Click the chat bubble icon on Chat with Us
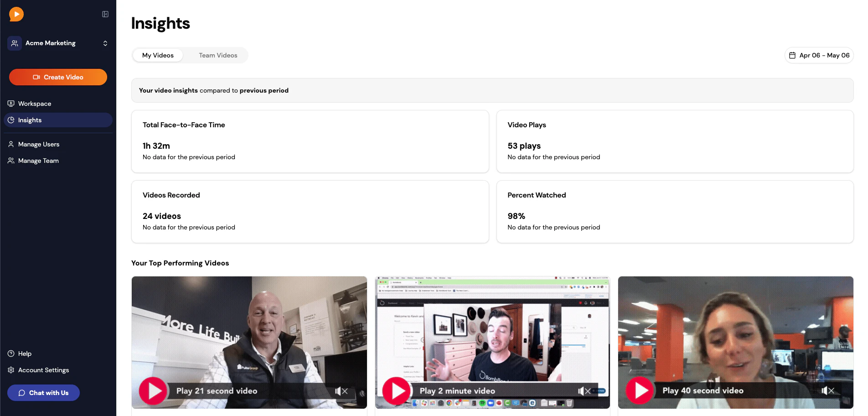Screen dimensions: 868x416 click(x=21, y=393)
